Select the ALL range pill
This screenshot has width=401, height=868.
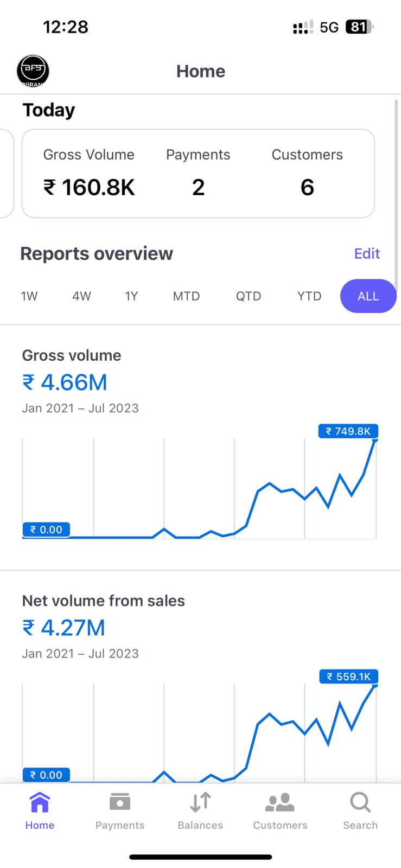tap(368, 296)
